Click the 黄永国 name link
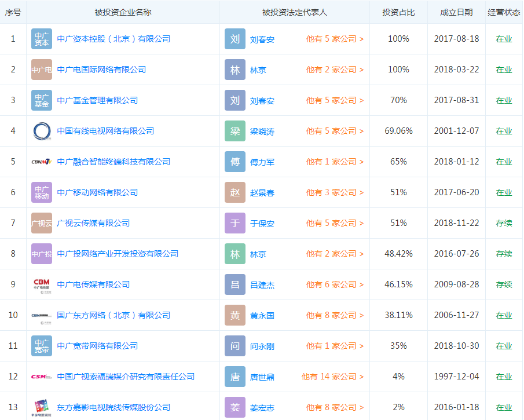Screen dimensions: 524x420 pos(262,316)
